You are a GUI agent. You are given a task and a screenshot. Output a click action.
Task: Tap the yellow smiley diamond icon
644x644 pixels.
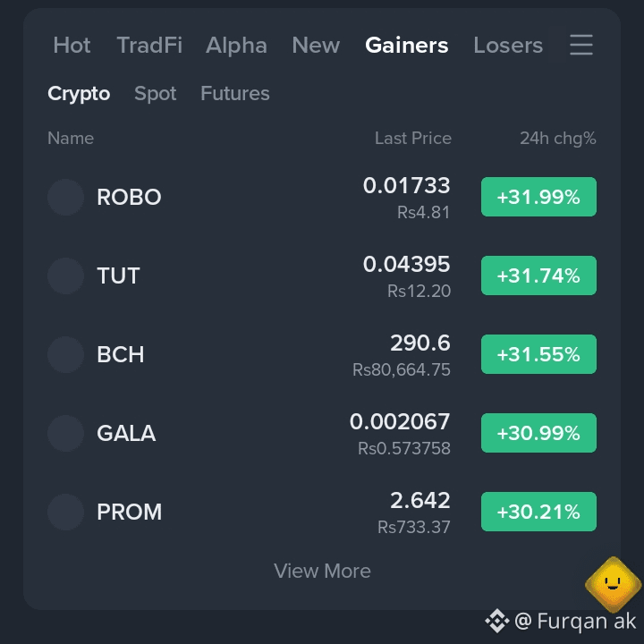click(614, 584)
